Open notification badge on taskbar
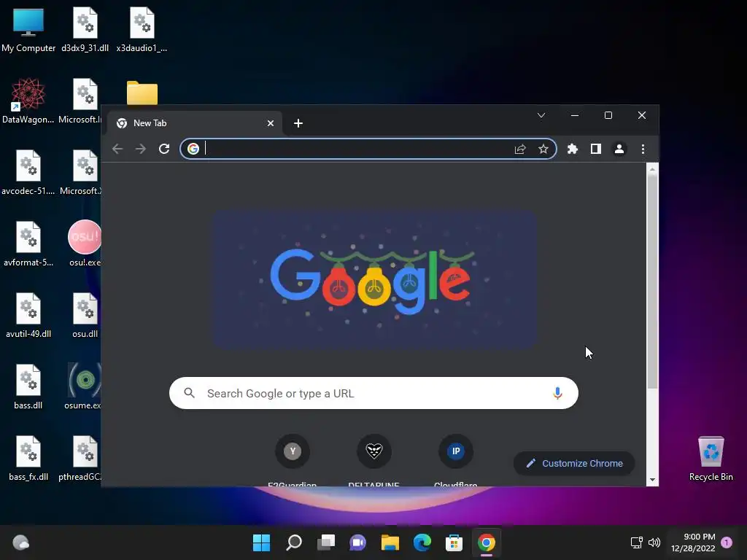The width and height of the screenshot is (747, 560). pos(727,542)
